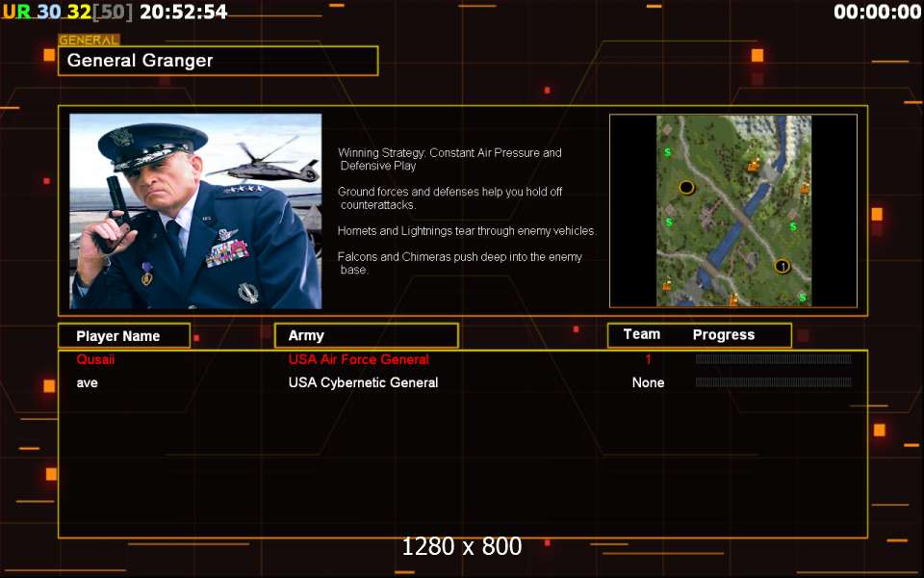This screenshot has height=578, width=924.
Task: Click General Granger's portrait image
Action: click(195, 211)
